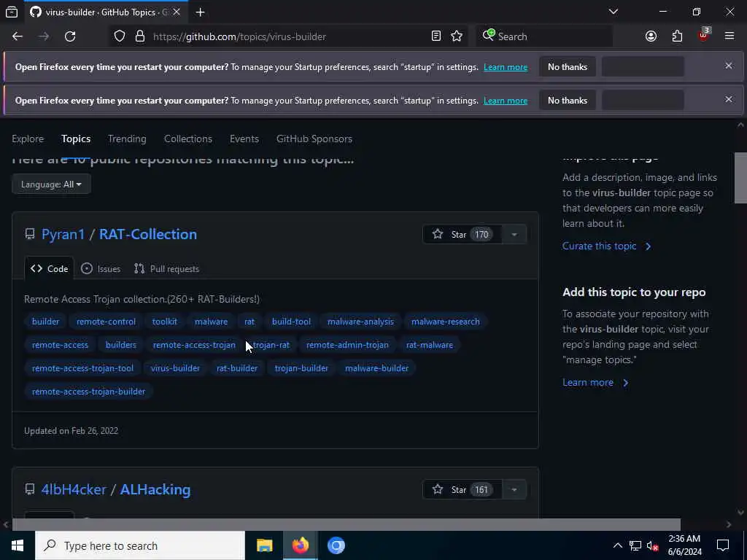
Task: Click the Firefox taskbar icon
Action: point(301,545)
